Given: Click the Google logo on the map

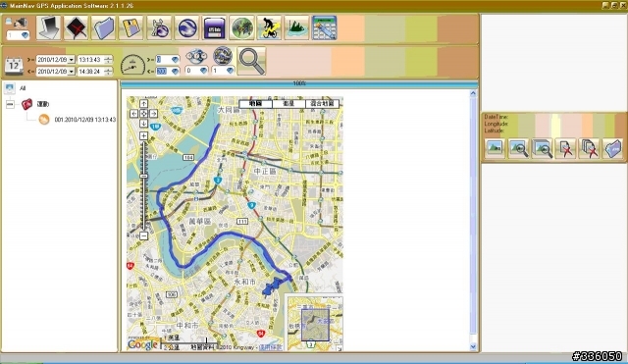Looking at the screenshot, I should [x=142, y=344].
